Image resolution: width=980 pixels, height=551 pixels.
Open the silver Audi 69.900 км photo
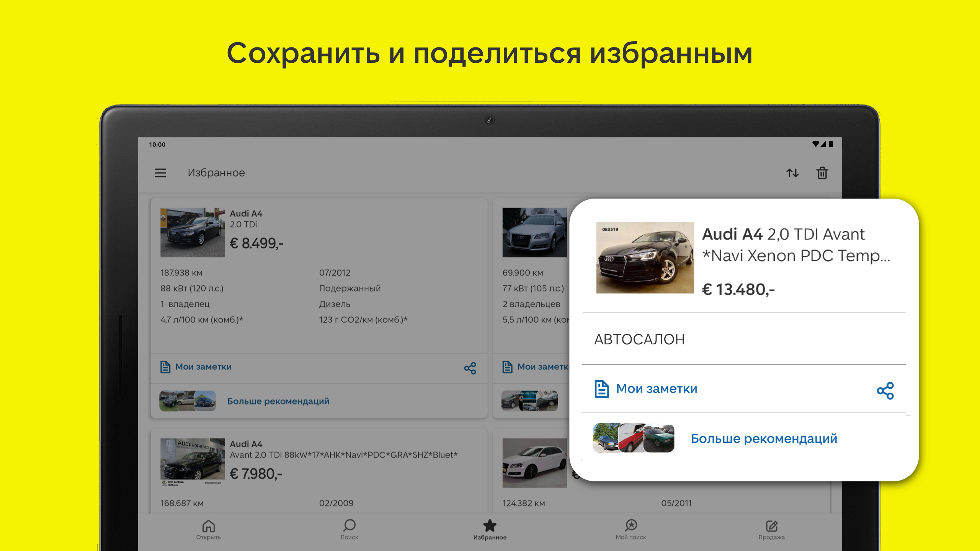pos(534,233)
